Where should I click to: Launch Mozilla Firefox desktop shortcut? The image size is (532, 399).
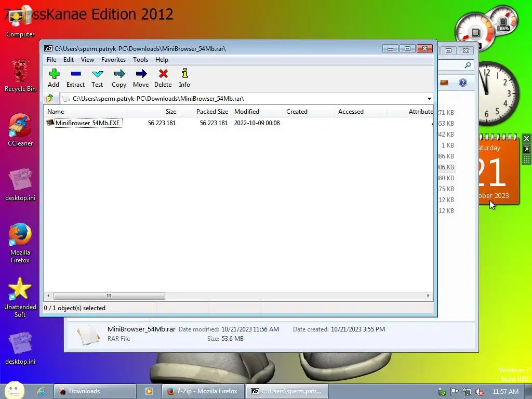20,243
